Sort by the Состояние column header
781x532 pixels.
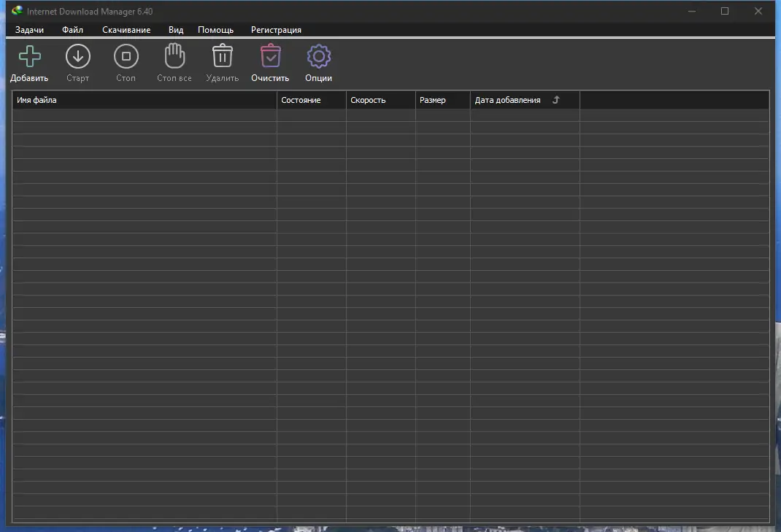click(x=311, y=100)
